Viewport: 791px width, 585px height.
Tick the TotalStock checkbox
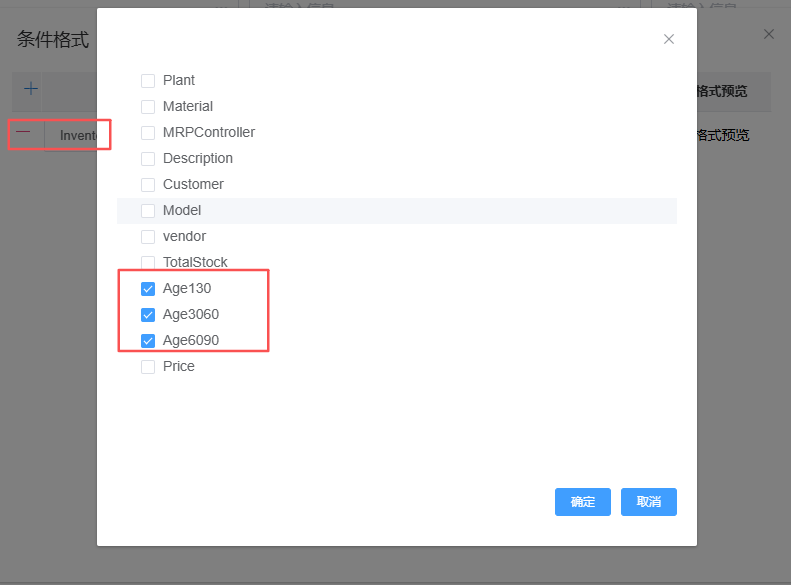(148, 263)
